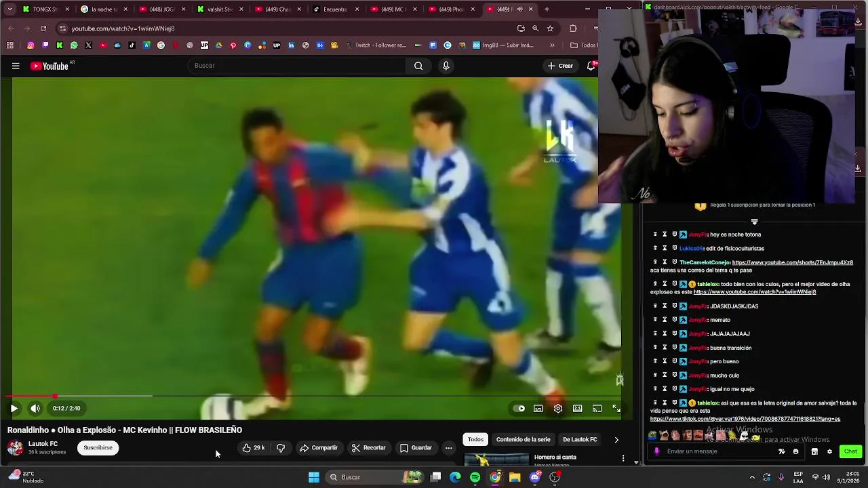This screenshot has height=488, width=868.
Task: Open Lautok FC channel link
Action: (x=43, y=444)
